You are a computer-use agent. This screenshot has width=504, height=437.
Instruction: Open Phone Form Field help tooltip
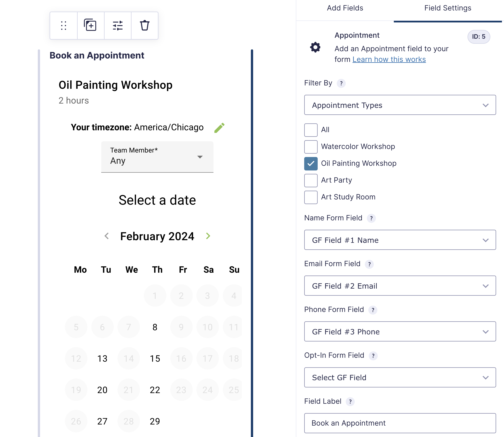point(373,310)
